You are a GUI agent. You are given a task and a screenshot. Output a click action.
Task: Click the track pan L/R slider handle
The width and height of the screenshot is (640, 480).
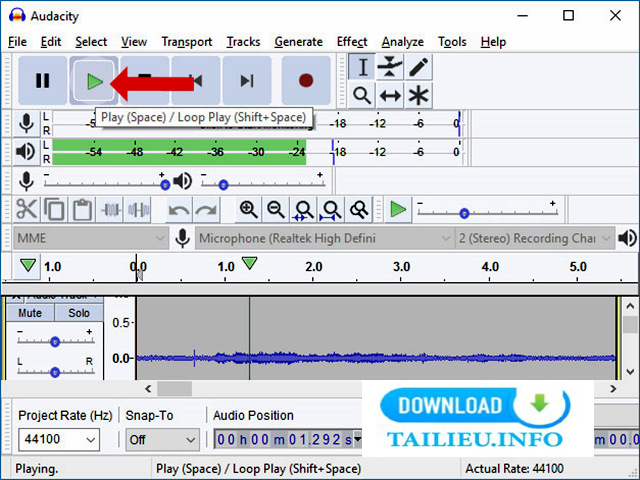[55, 372]
